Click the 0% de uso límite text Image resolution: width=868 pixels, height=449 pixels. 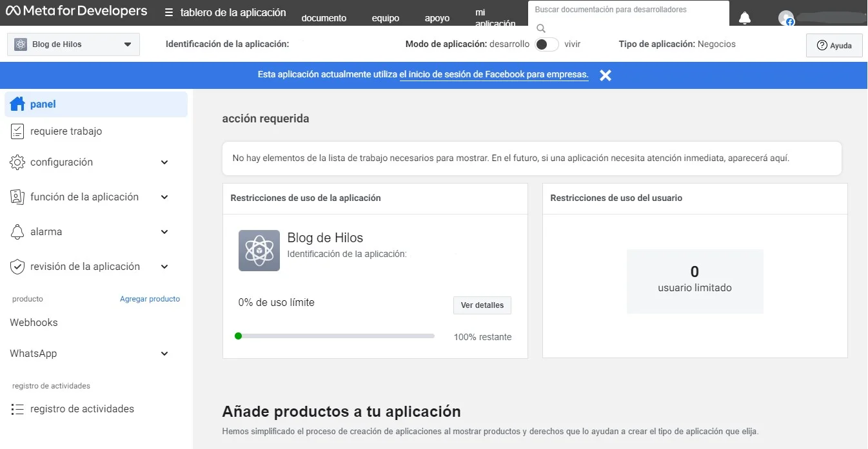(x=276, y=302)
